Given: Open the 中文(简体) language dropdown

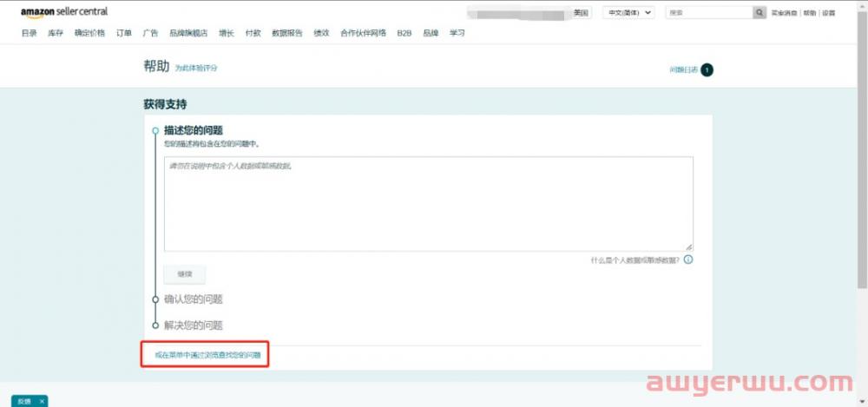Looking at the screenshot, I should (x=628, y=13).
